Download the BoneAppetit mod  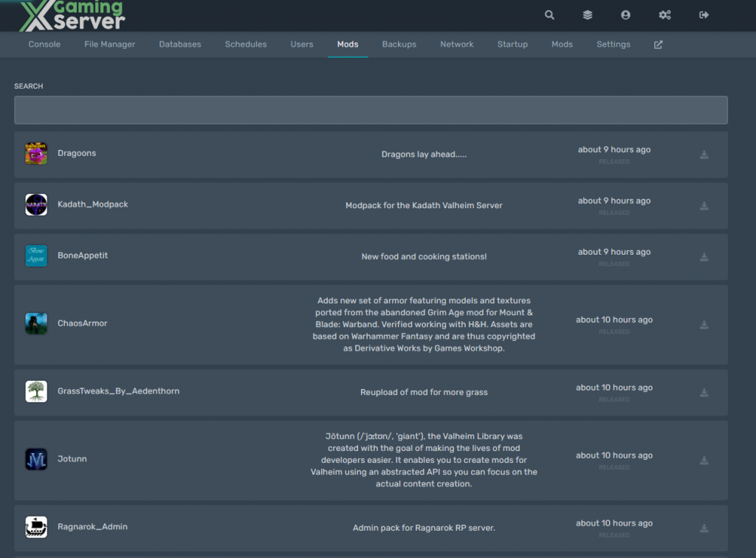point(704,257)
